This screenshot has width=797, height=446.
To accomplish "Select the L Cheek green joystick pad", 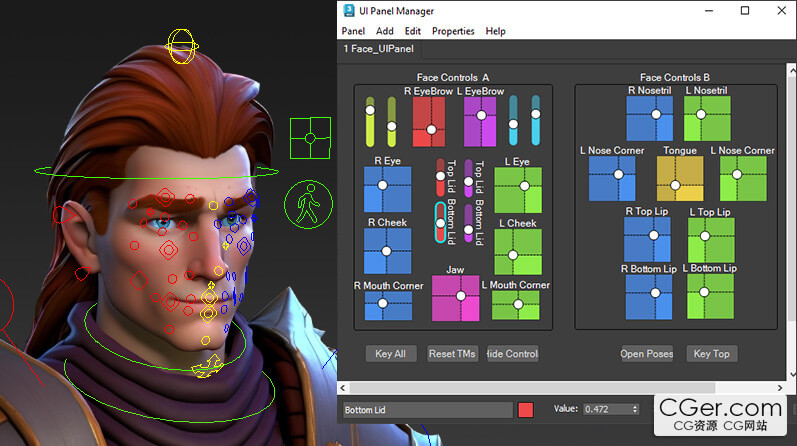I will click(518, 252).
